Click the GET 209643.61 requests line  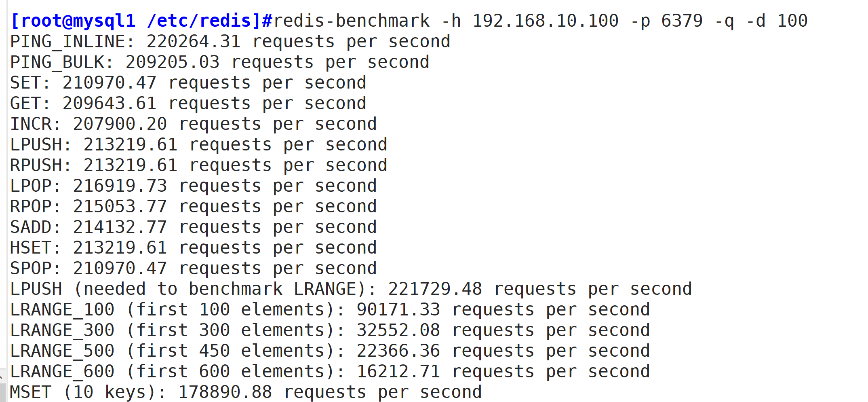188,104
